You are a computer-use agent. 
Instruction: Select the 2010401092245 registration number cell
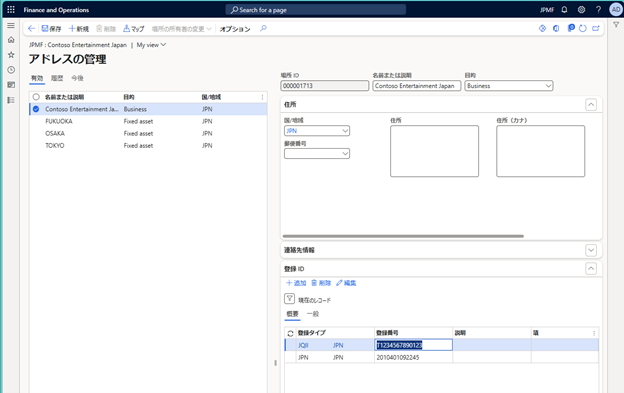(x=413, y=357)
